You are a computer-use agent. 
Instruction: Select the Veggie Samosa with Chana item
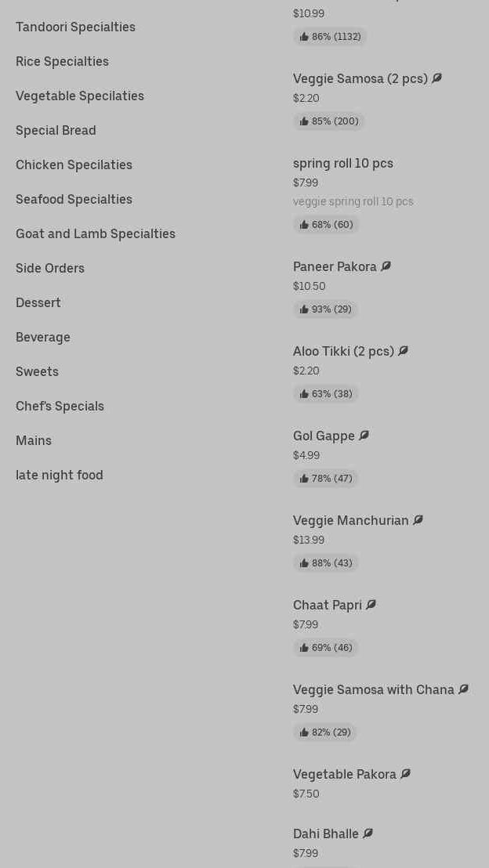pos(373,689)
